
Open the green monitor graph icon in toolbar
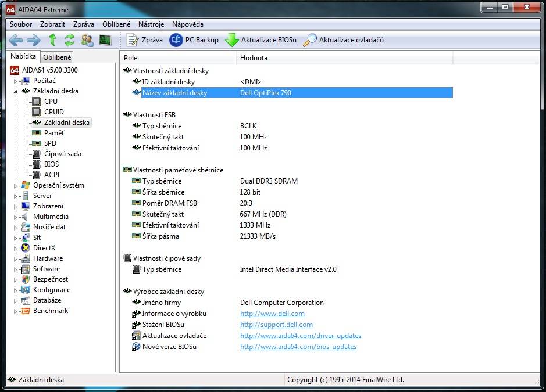(105, 40)
